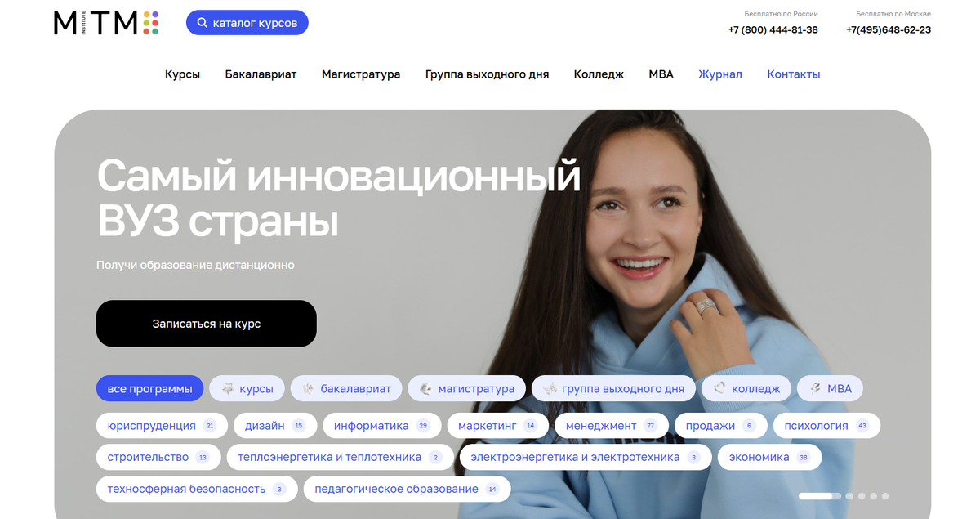Select the колледж chip icon
The height and width of the screenshot is (519, 980).
(x=719, y=388)
